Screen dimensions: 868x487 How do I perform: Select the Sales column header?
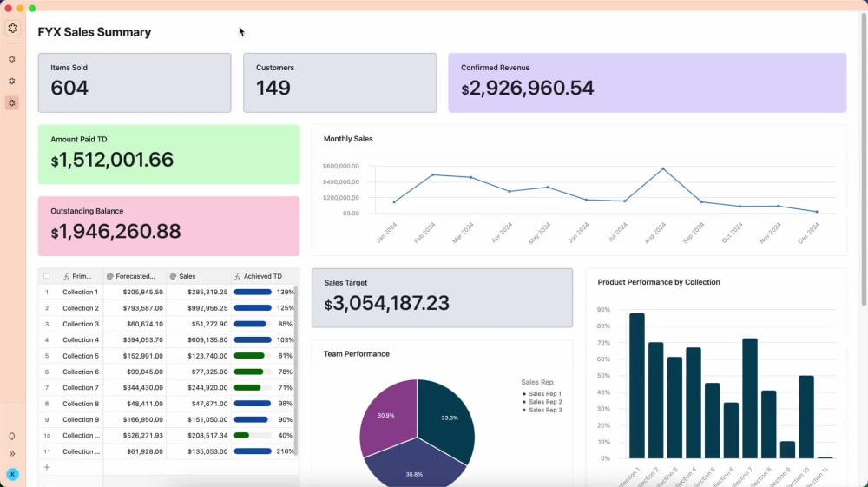click(x=199, y=276)
